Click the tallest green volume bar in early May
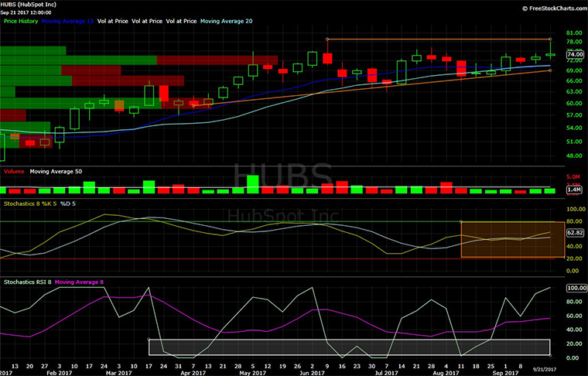Screen dimensions: 588x376 (x=253, y=184)
